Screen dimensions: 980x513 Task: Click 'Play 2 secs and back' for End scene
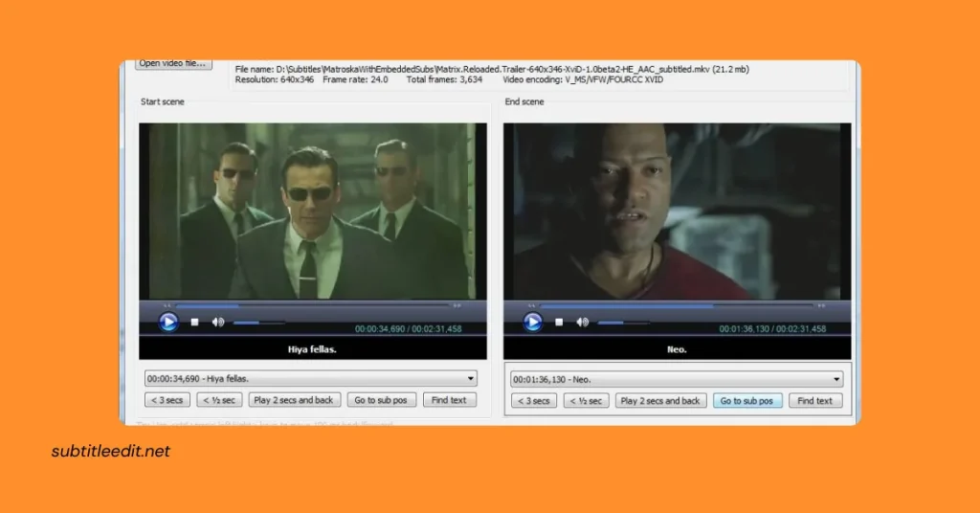click(660, 400)
